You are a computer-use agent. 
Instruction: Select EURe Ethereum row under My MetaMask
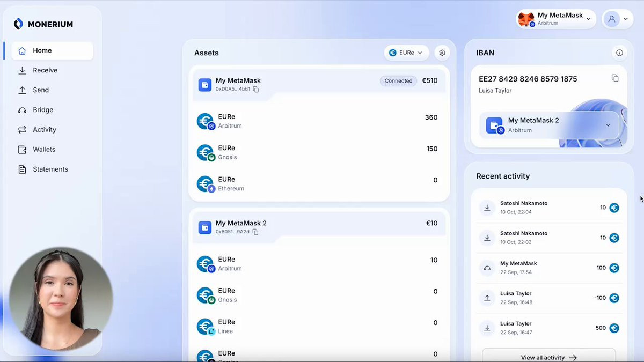point(319,184)
